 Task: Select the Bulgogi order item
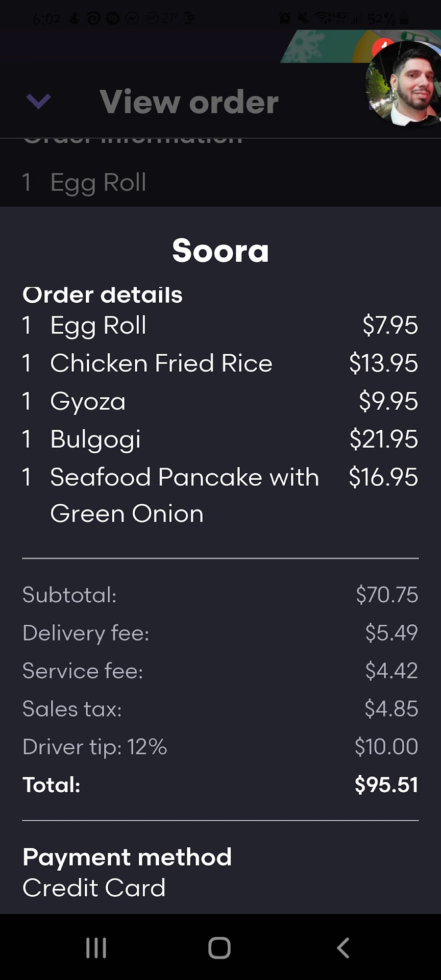pos(95,439)
